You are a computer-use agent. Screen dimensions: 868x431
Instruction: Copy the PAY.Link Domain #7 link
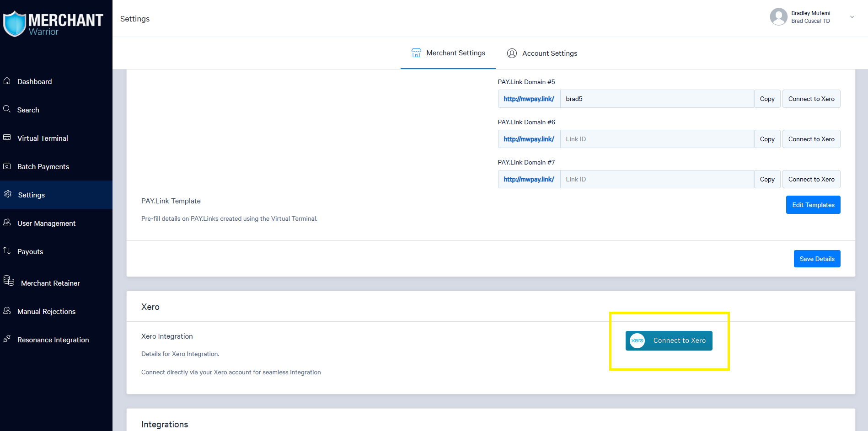(767, 179)
